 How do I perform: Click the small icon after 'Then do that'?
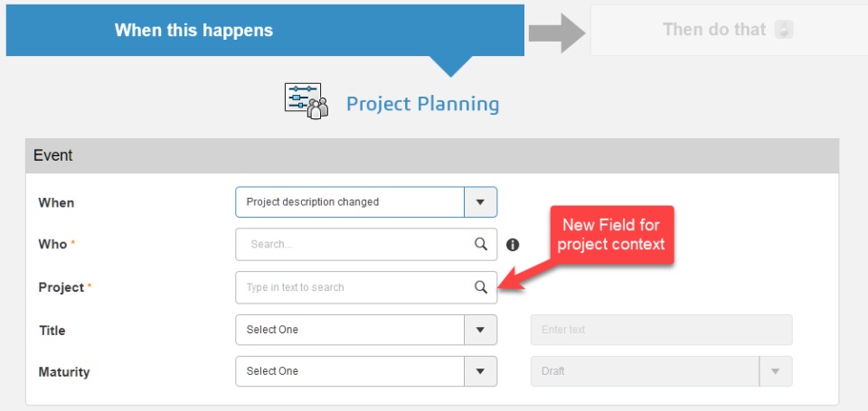pos(784,30)
